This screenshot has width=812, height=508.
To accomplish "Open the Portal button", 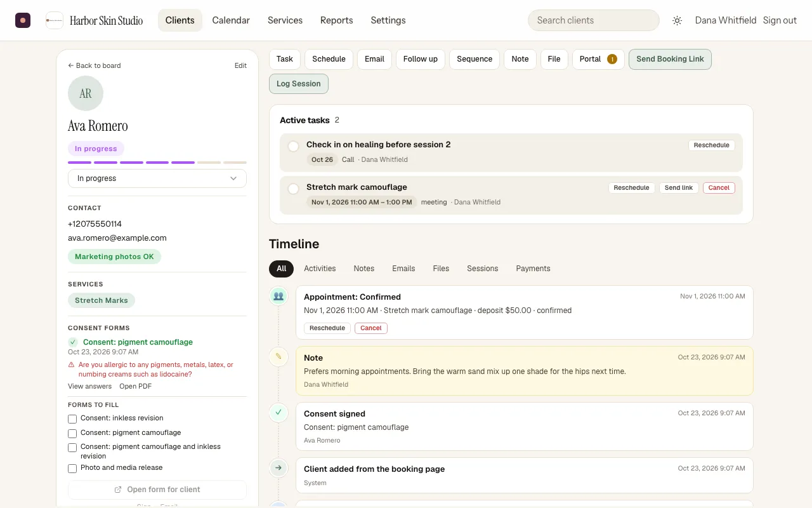I will click(x=598, y=59).
